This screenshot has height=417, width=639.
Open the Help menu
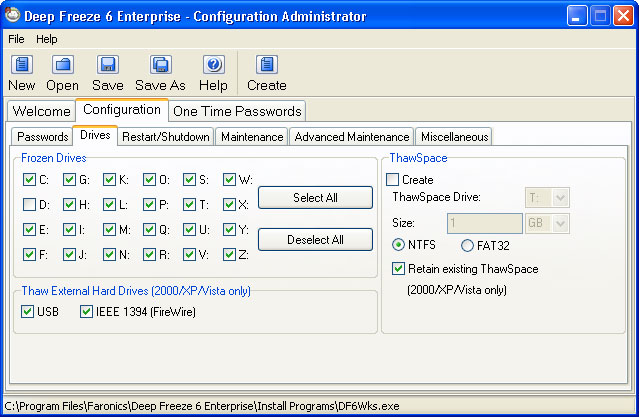click(46, 39)
